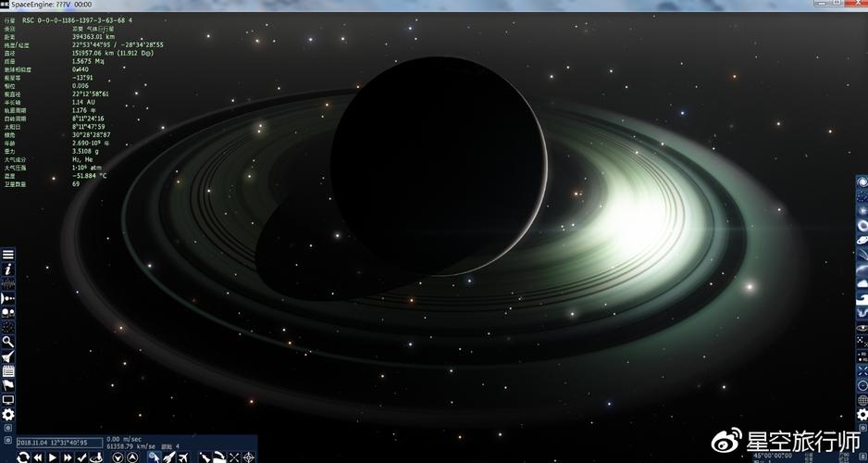The height and width of the screenshot is (463, 868).
Task: Click the play time button
Action: [x=53, y=457]
